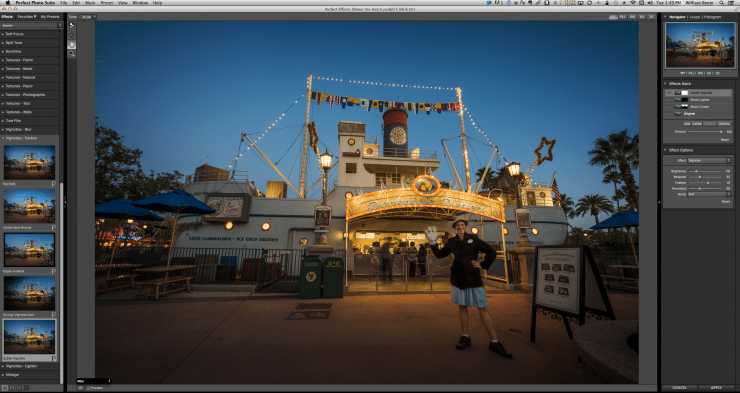Viewport: 740px width, 393px height.
Task: Switch to second split view mode icon
Action: pyautogui.click(x=12, y=388)
